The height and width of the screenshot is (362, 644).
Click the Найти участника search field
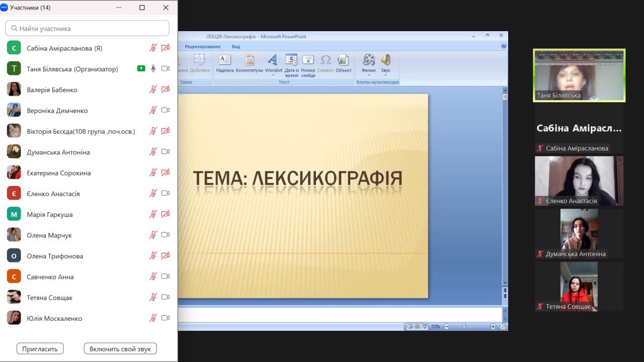[x=88, y=28]
